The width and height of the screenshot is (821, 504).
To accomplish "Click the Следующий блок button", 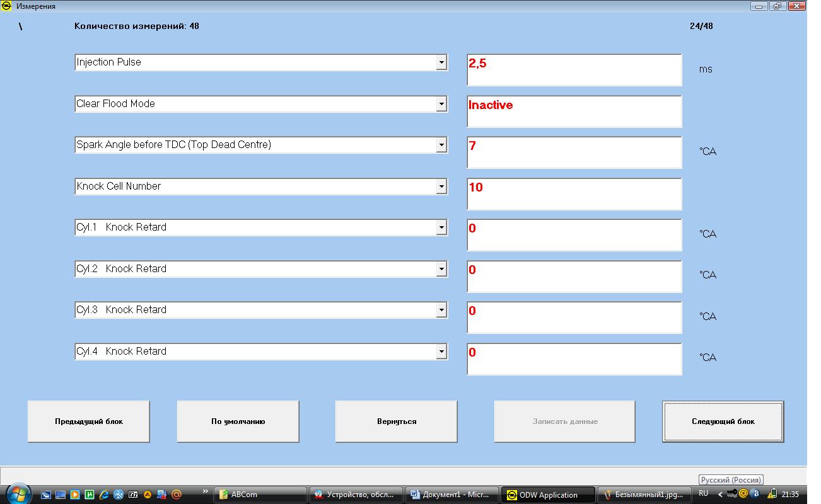I will pyautogui.click(x=723, y=421).
